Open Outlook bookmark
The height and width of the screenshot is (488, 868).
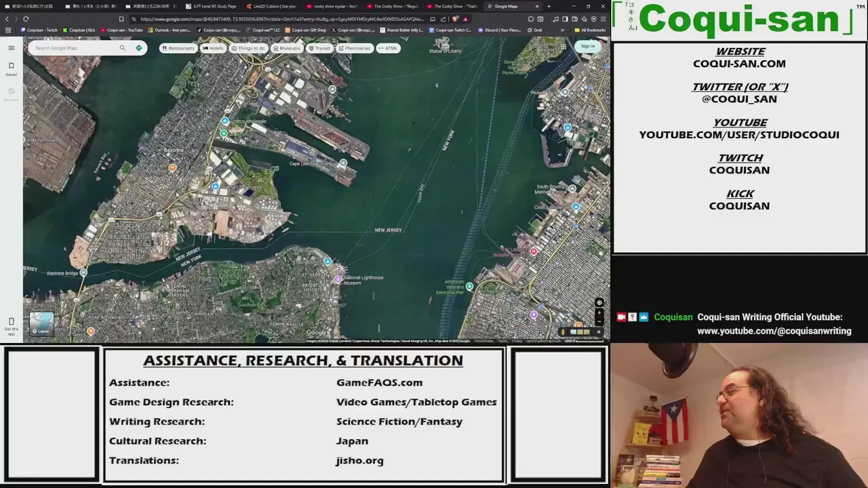click(169, 30)
